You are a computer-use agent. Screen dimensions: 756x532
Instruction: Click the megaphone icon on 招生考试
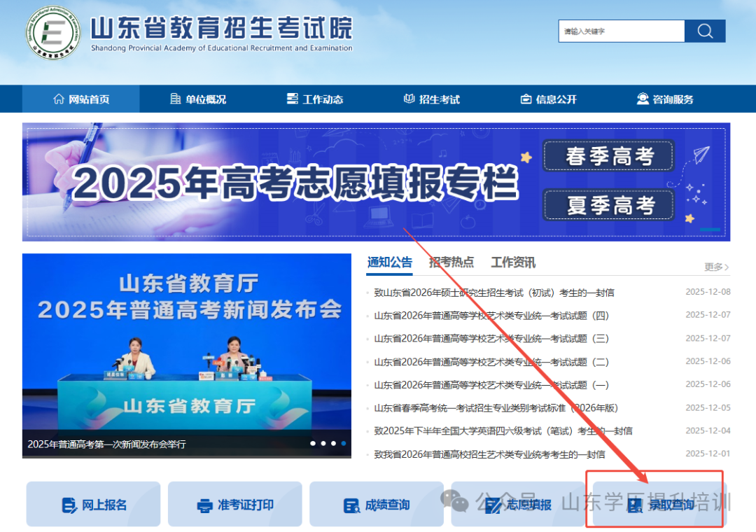(x=408, y=99)
